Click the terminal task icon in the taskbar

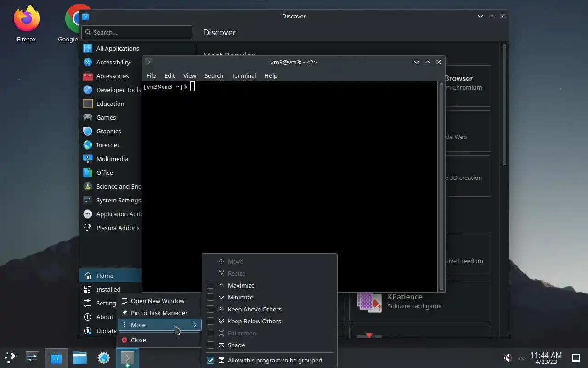pyautogui.click(x=127, y=357)
